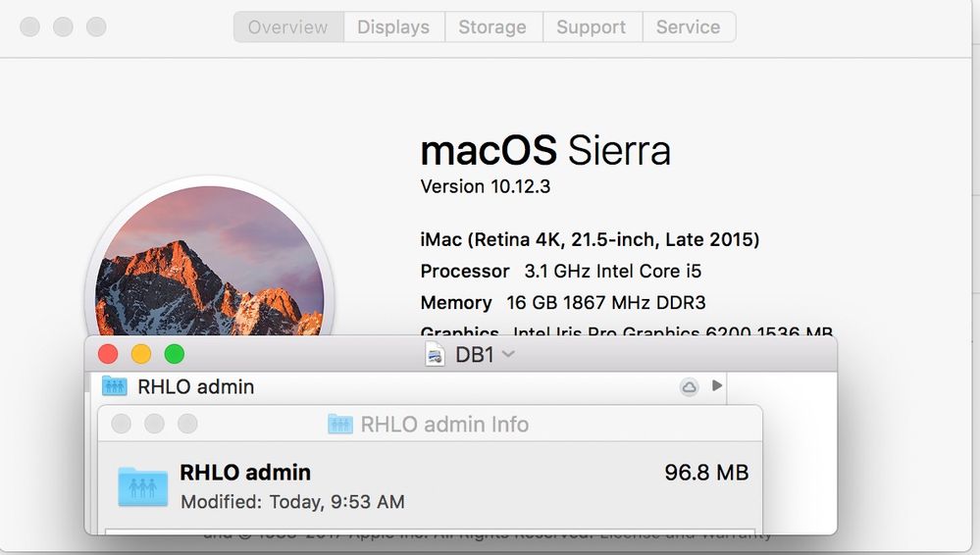
Task: Click the DB1 document icon in title bar
Action: click(x=435, y=355)
